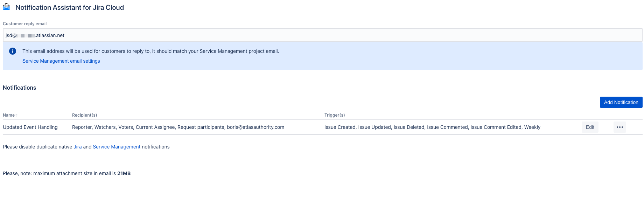Click the triggers list starting with Issue Created

point(432,127)
